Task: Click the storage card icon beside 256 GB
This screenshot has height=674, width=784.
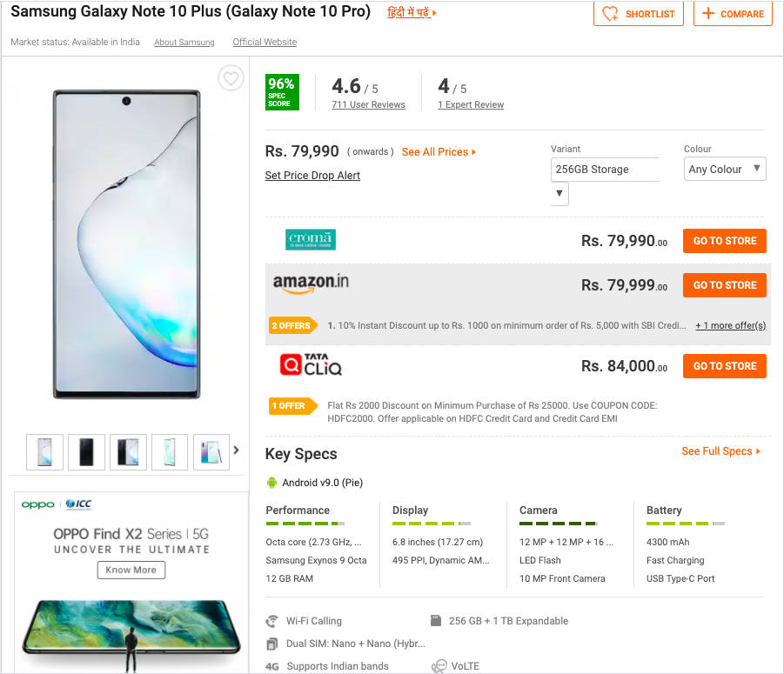Action: (x=436, y=621)
